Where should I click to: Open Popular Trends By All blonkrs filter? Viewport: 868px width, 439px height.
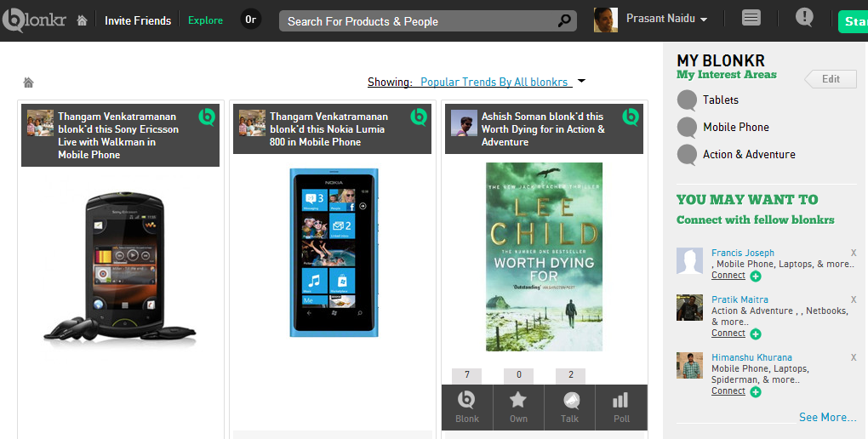494,82
